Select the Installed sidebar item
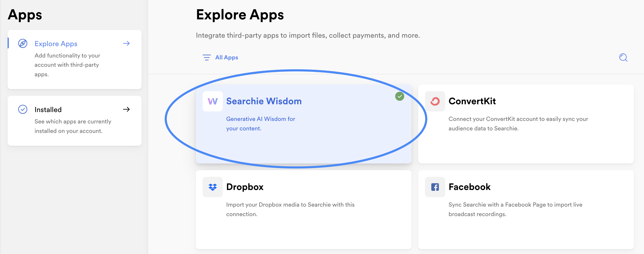This screenshot has height=254, width=644. pos(75,121)
